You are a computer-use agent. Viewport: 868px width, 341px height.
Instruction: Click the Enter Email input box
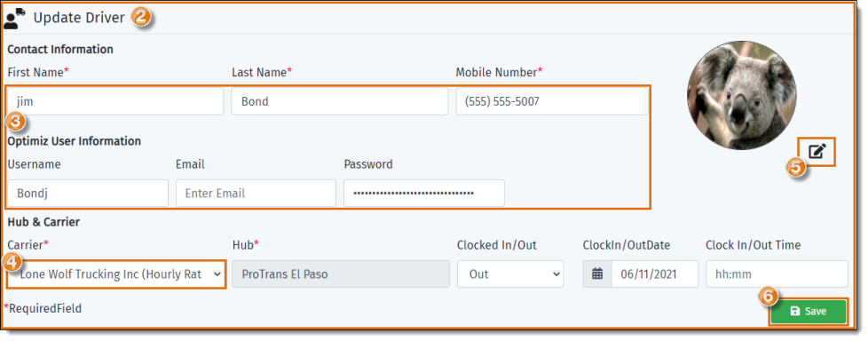pos(256,194)
